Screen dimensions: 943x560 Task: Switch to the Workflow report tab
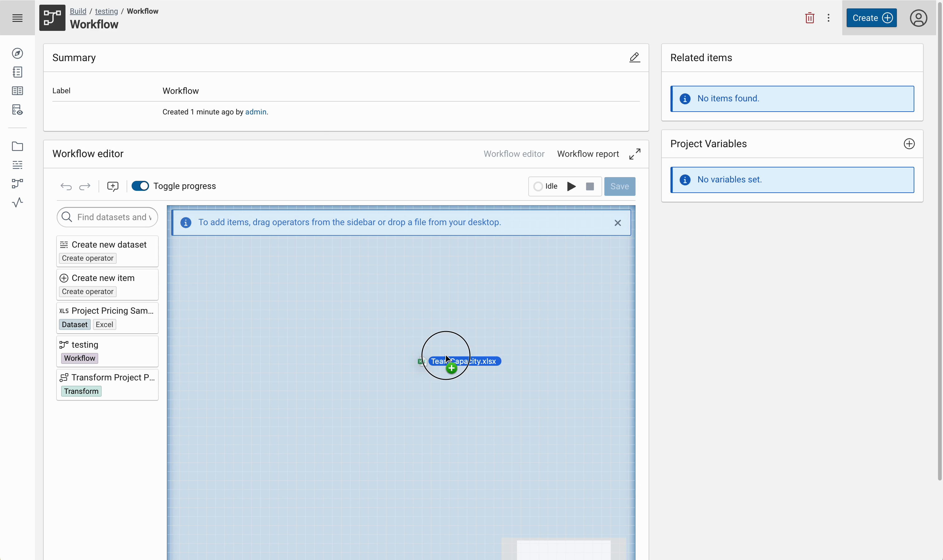pyautogui.click(x=587, y=154)
